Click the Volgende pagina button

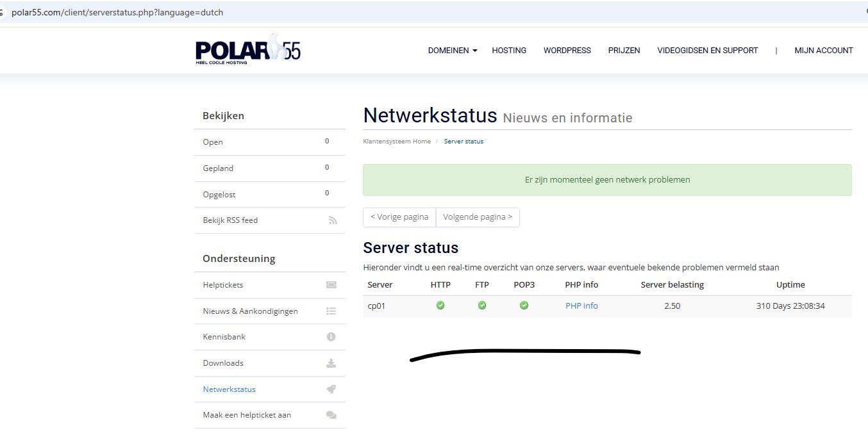[478, 217]
